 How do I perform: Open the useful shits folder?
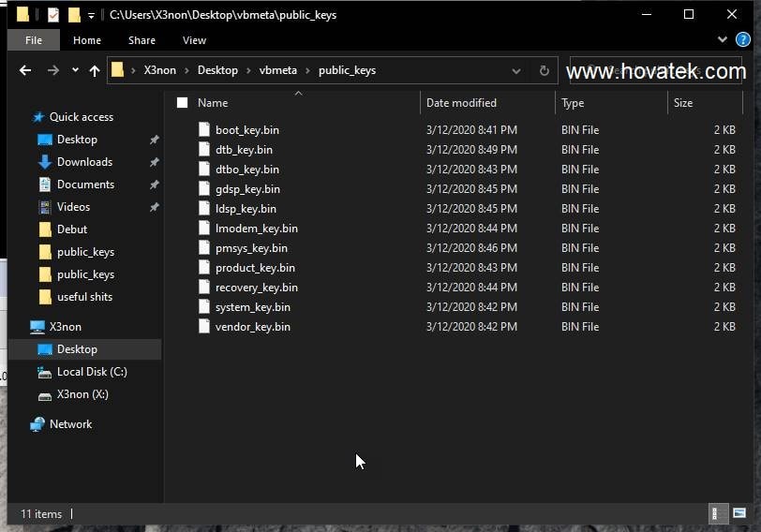(84, 297)
